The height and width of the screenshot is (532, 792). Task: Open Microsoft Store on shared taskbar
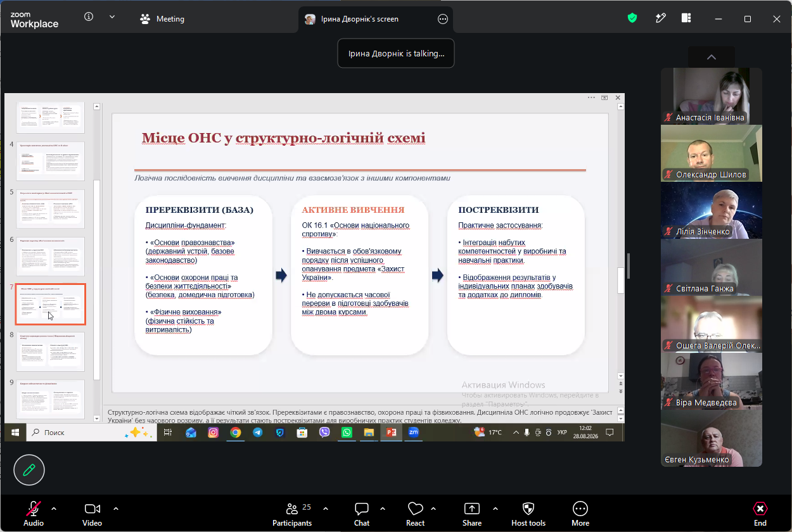tap(302, 433)
